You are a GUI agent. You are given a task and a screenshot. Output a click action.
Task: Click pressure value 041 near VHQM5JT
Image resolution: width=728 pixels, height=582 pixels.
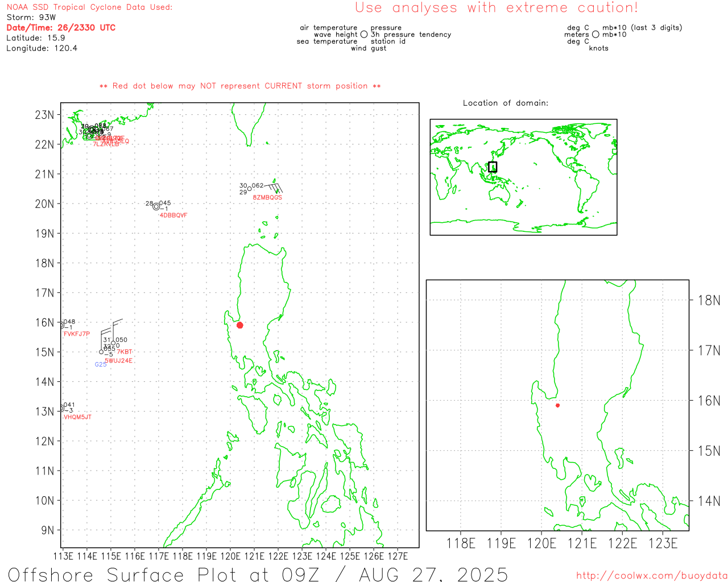point(69,405)
